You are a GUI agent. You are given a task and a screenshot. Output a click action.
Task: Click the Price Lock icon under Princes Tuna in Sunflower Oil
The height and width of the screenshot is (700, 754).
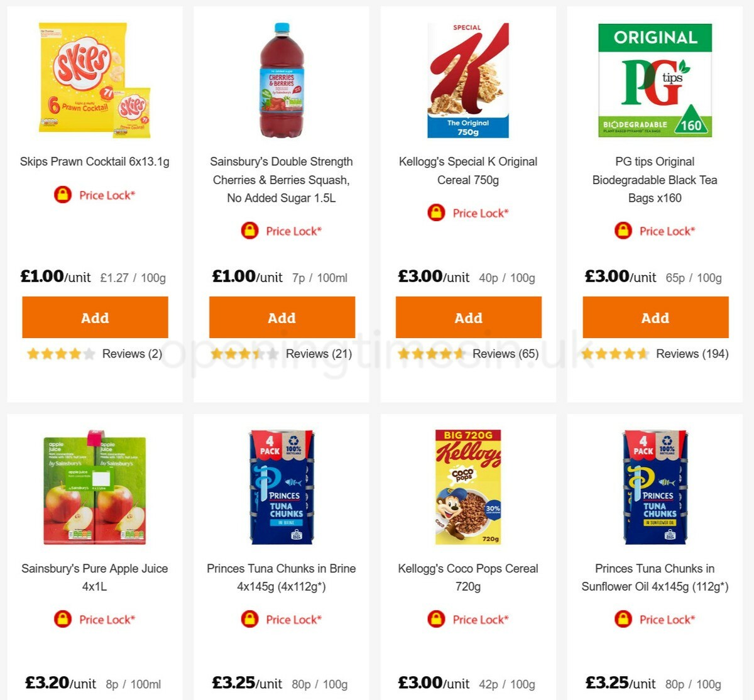623,620
